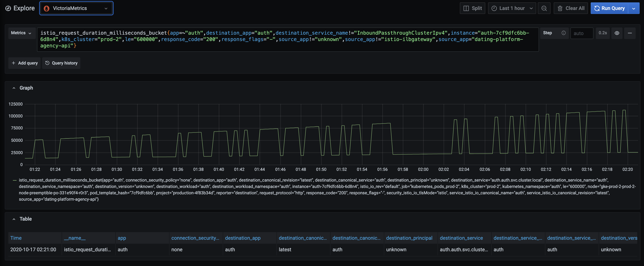The image size is (644, 266).
Task: Collapse the Graph panel
Action: point(14,88)
